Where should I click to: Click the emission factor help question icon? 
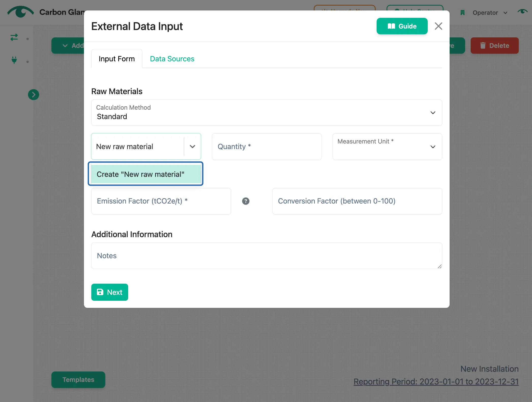pos(246,201)
